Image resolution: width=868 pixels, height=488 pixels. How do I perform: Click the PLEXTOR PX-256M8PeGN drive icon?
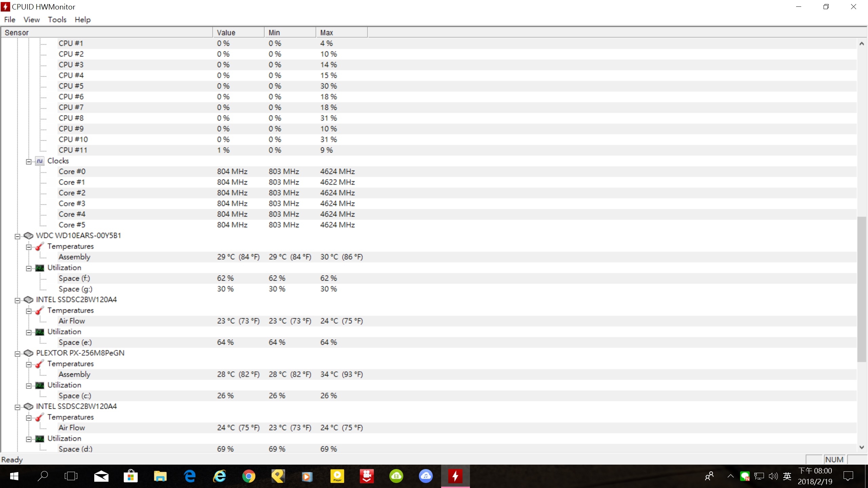pyautogui.click(x=28, y=353)
